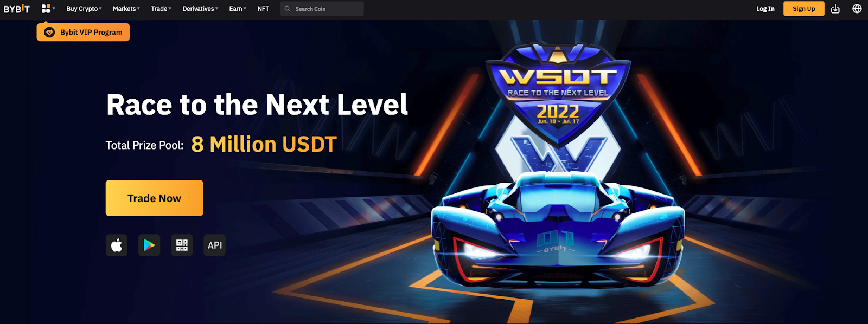Expand the Markets dropdown
Screen dimensions: 868x324
(126, 9)
